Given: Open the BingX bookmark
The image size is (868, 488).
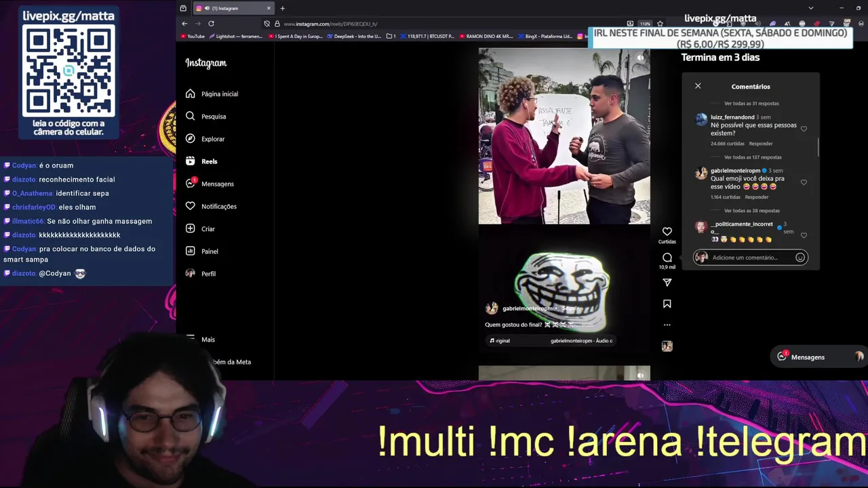Looking at the screenshot, I should 545,36.
